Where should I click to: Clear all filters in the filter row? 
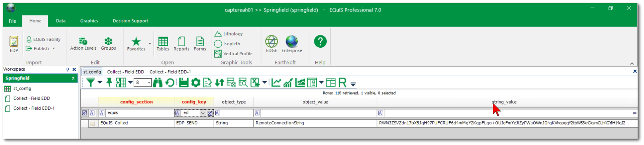84,113
